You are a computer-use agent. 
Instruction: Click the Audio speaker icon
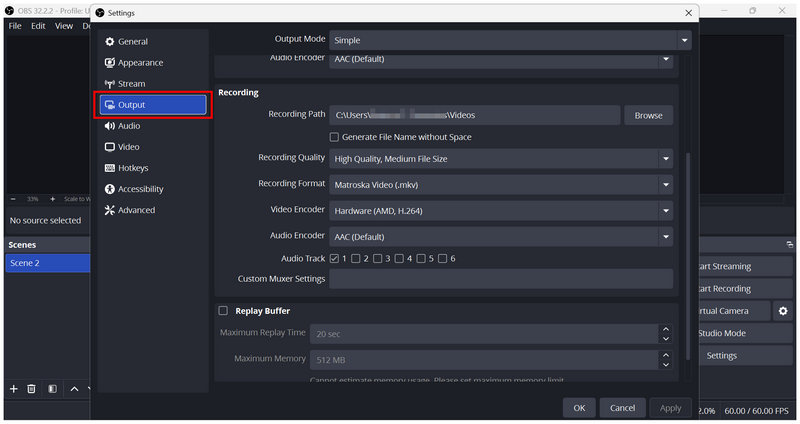tap(110, 126)
